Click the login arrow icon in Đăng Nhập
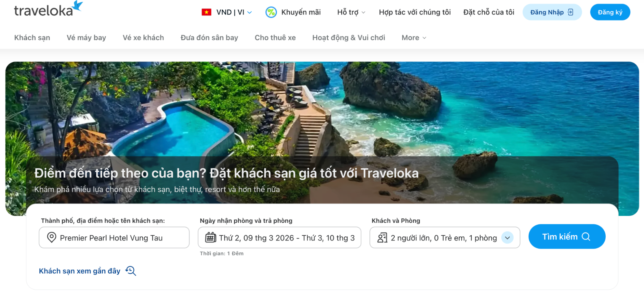 pyautogui.click(x=571, y=12)
